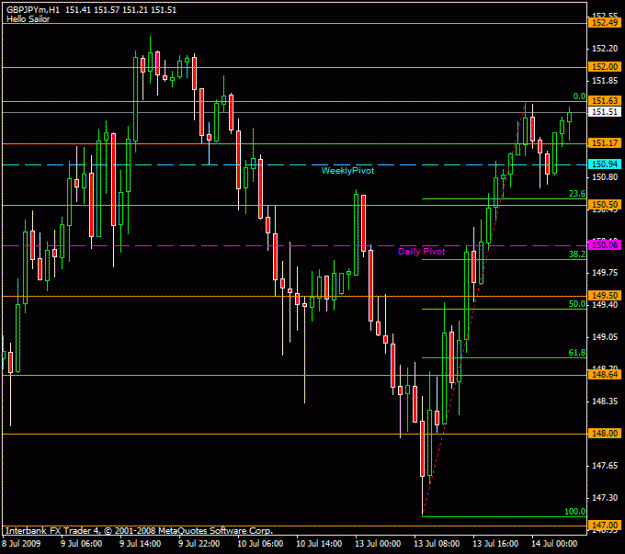Select the Fibonacci 100.0 level label
Image resolution: width=625 pixels, height=554 pixels.
tap(575, 512)
